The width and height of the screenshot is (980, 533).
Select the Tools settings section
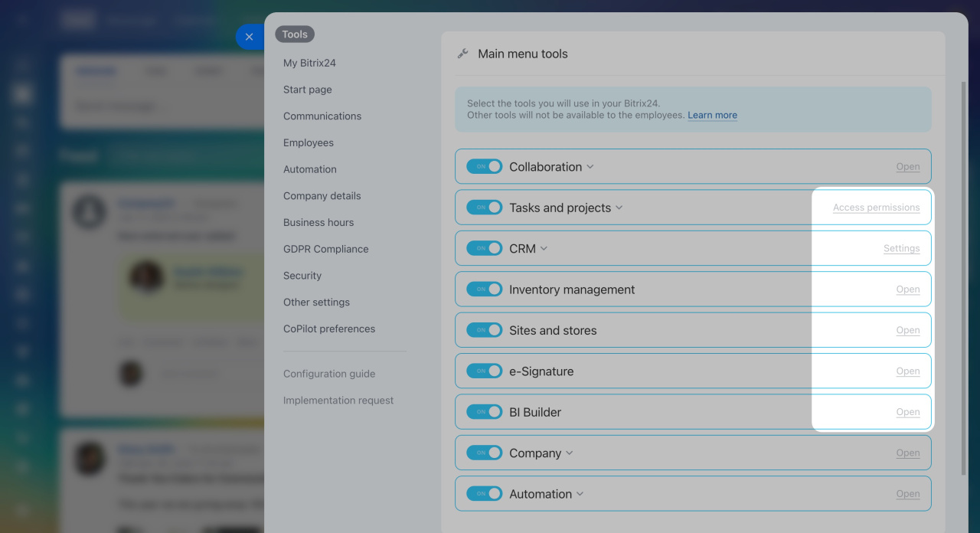coord(295,34)
